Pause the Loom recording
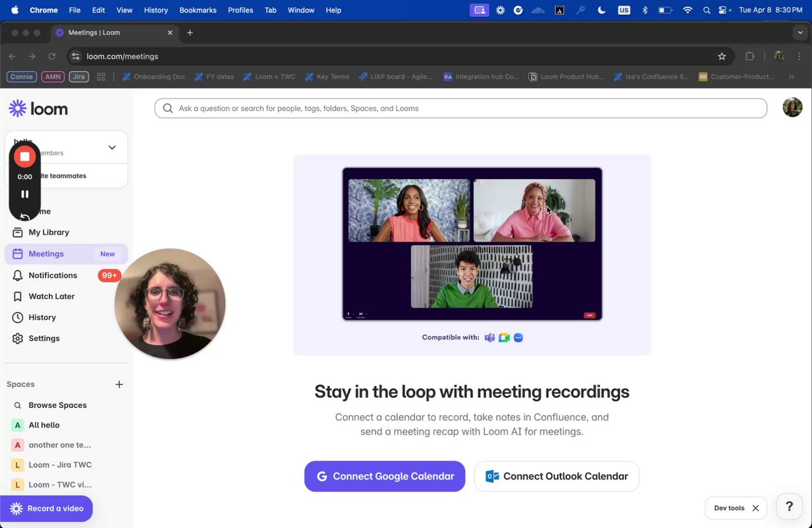812x528 pixels. pyautogui.click(x=25, y=194)
